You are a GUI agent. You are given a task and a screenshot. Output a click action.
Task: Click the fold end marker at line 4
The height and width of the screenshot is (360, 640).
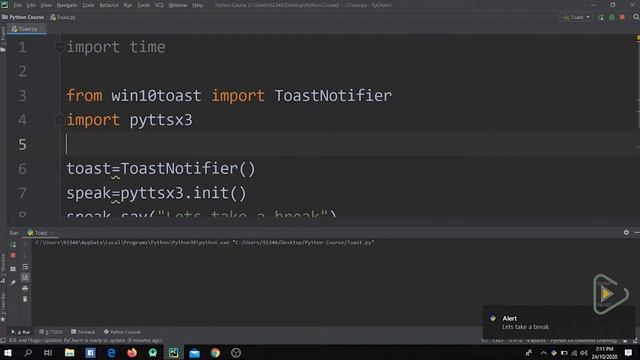tap(60, 119)
